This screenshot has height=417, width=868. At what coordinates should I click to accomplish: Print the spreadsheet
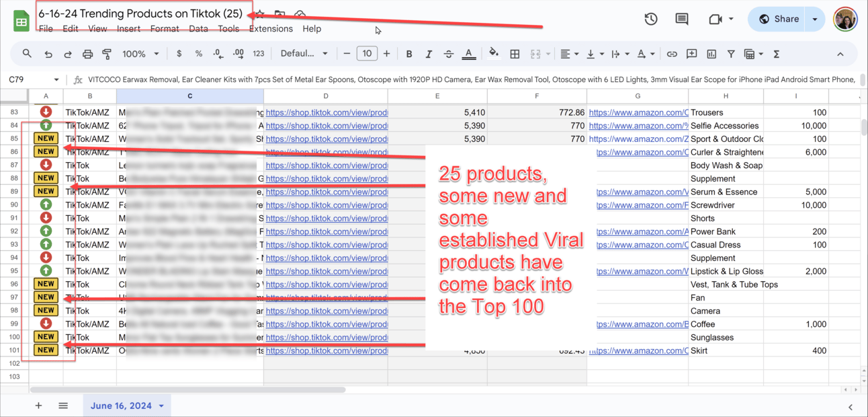coord(87,54)
